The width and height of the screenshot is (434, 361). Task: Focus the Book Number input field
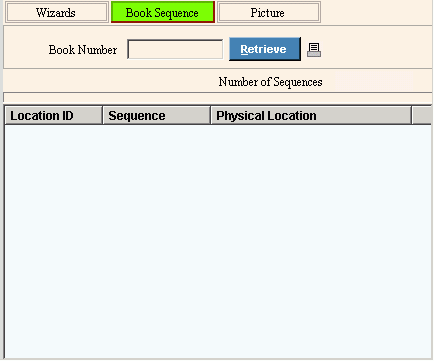click(175, 49)
